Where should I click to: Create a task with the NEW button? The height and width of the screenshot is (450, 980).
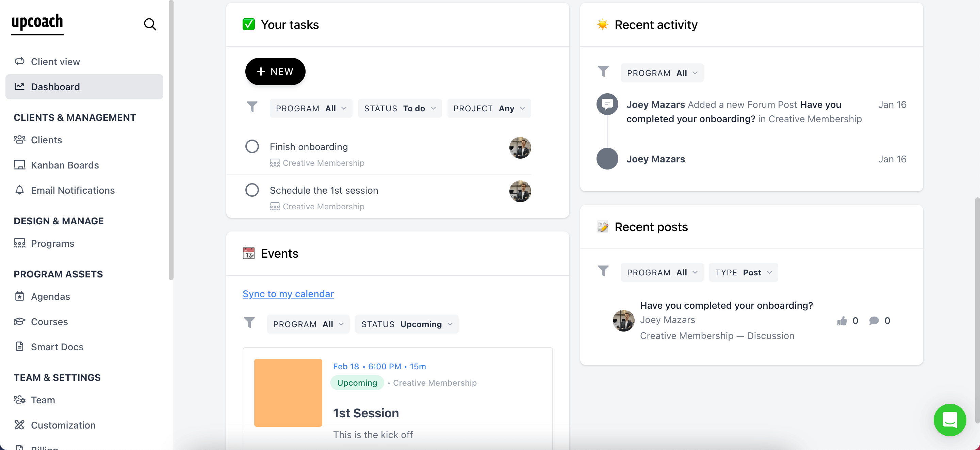pos(275,71)
